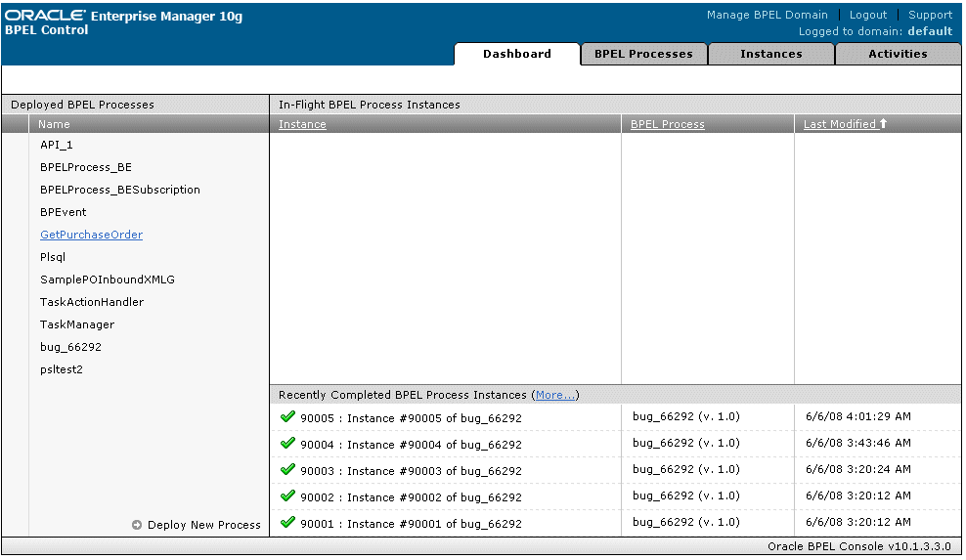Click green checkmark for instance 90001

pyautogui.click(x=287, y=523)
